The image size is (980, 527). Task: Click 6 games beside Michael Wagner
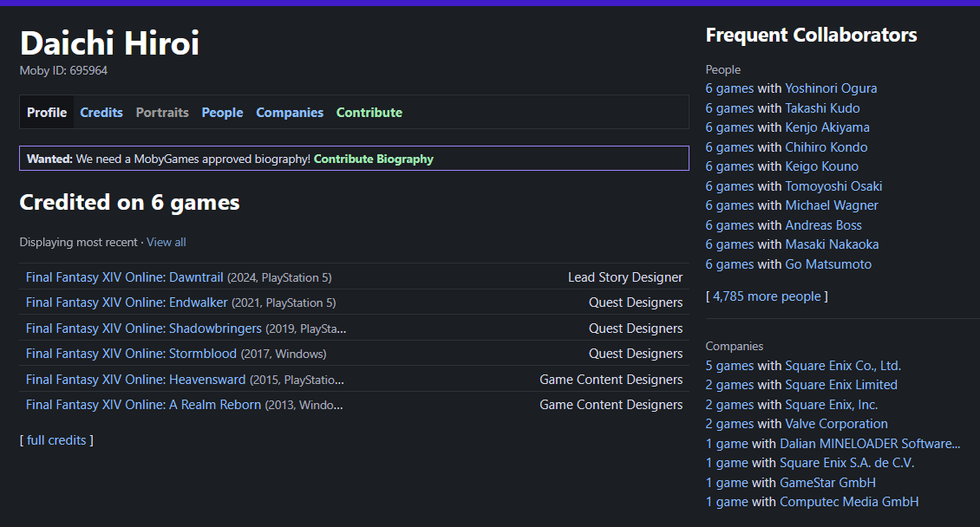(729, 205)
